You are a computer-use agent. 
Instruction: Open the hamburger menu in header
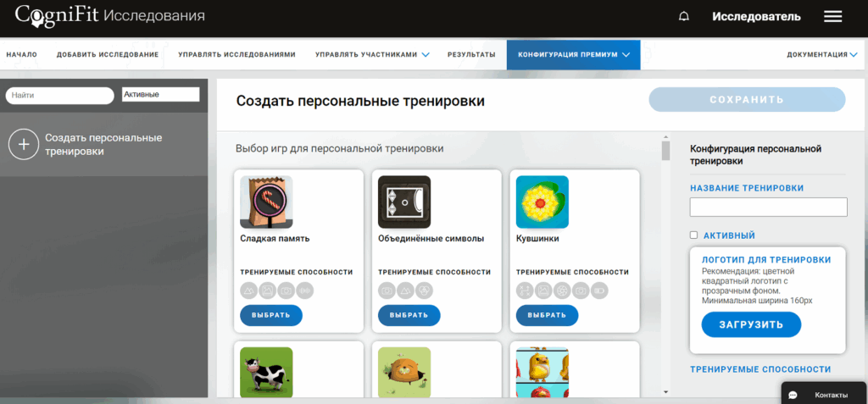click(832, 17)
